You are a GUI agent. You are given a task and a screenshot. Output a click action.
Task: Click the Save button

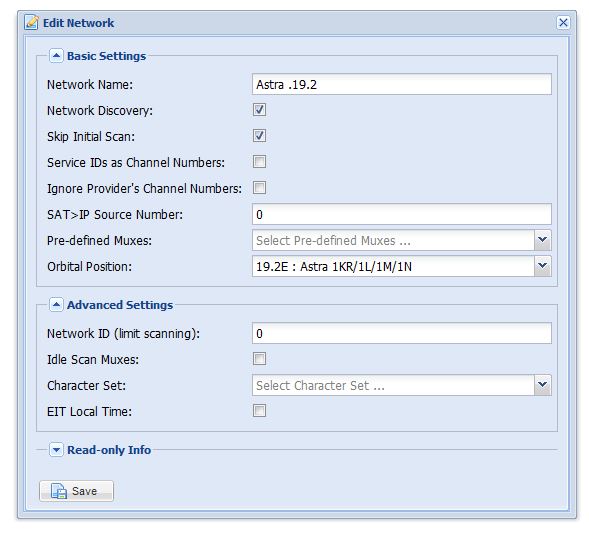pyautogui.click(x=76, y=491)
